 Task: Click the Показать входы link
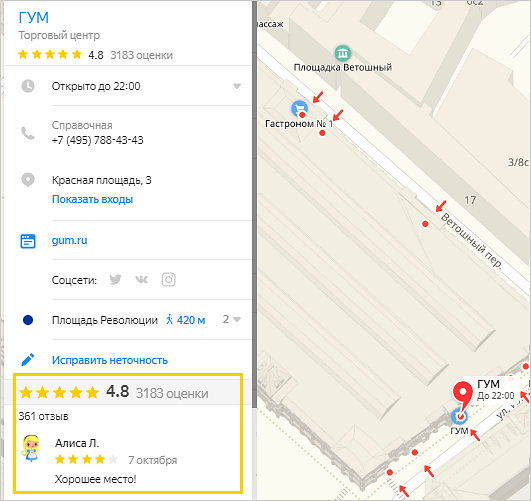(x=92, y=199)
